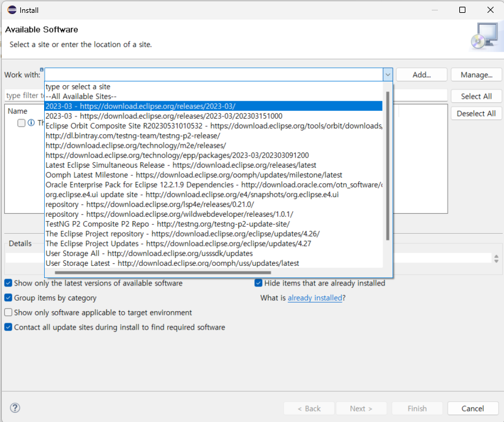Click the Details pane stepper arrows

click(x=496, y=258)
